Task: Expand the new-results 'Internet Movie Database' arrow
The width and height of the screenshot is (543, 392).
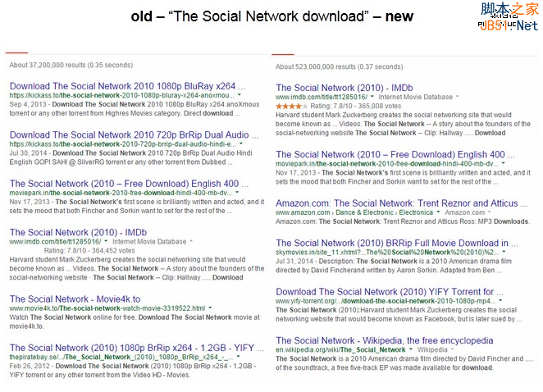Action: click(457, 97)
